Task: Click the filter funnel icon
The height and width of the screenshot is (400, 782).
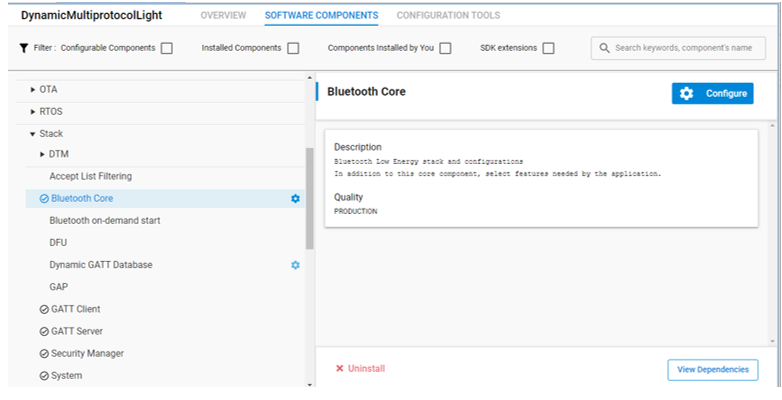Action: [x=23, y=48]
